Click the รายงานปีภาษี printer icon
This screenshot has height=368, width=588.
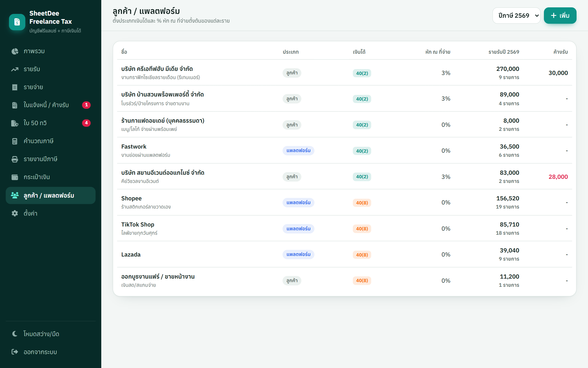(15, 159)
